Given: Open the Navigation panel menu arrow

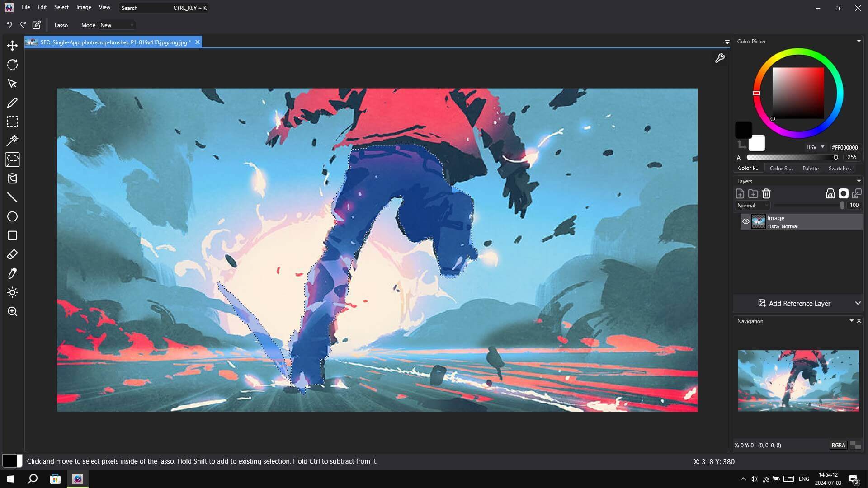Looking at the screenshot, I should (851, 321).
